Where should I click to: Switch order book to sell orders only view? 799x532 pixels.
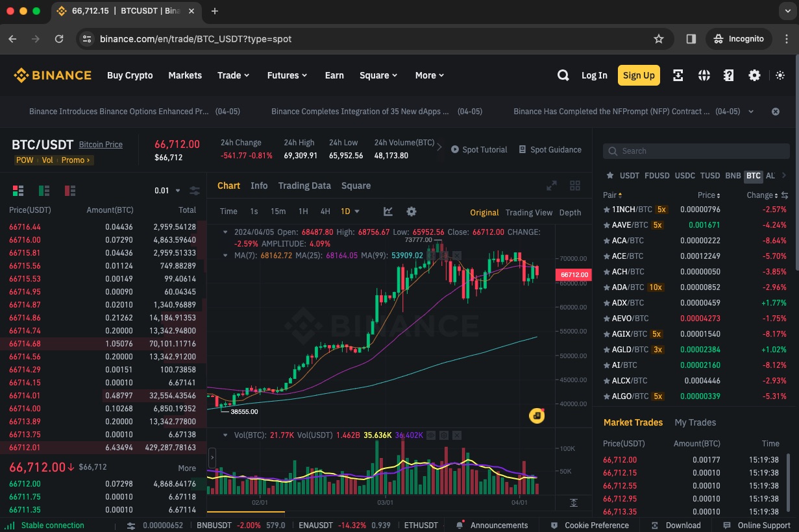coord(70,190)
